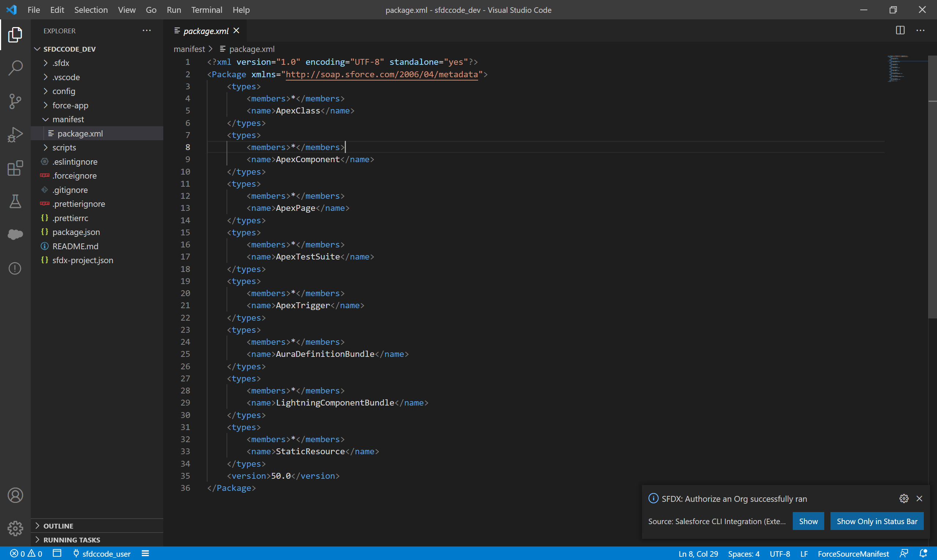Image resolution: width=937 pixels, height=560 pixels.
Task: Expand the force-app folder
Action: tap(70, 105)
